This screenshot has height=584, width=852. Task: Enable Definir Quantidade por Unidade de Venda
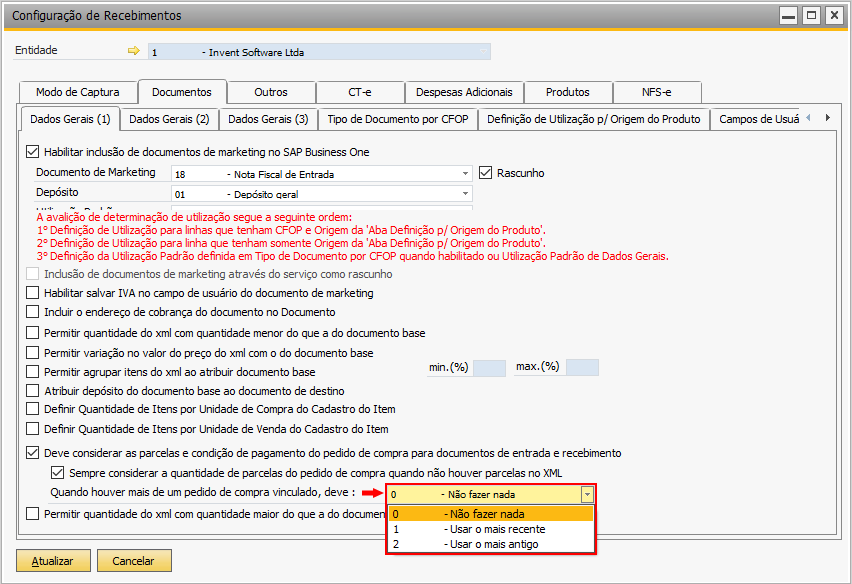(33, 429)
